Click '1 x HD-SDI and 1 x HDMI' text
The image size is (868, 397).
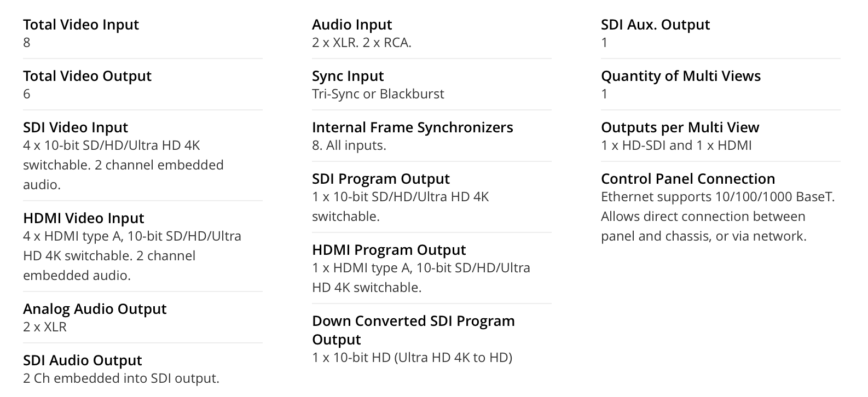(676, 145)
